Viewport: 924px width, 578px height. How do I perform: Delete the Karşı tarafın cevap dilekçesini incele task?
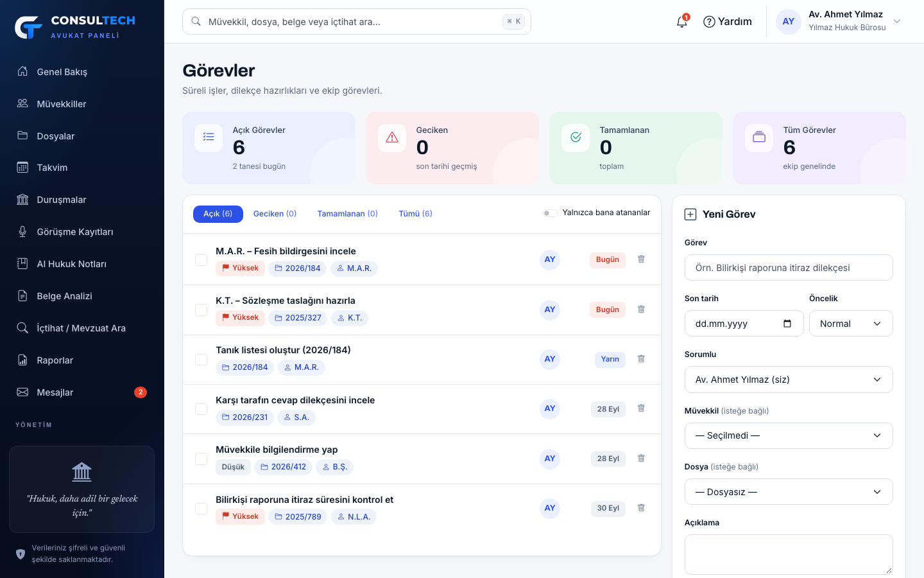click(641, 408)
